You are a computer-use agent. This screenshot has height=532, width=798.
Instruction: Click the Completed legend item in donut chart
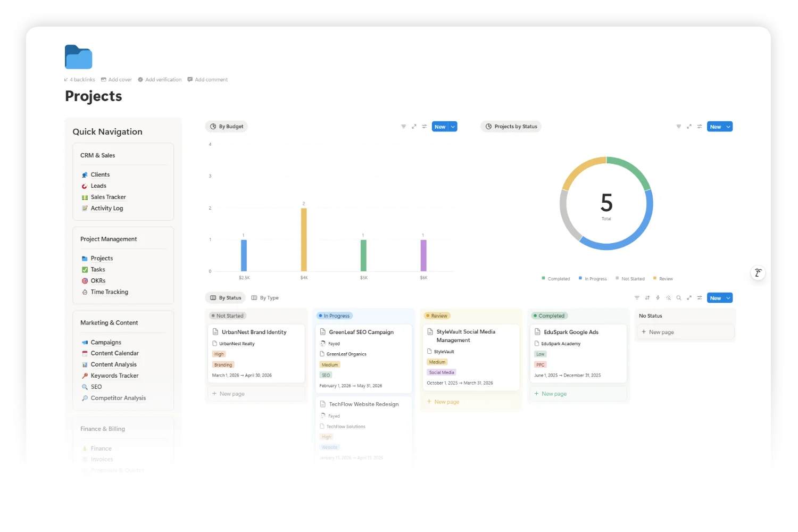click(x=555, y=279)
